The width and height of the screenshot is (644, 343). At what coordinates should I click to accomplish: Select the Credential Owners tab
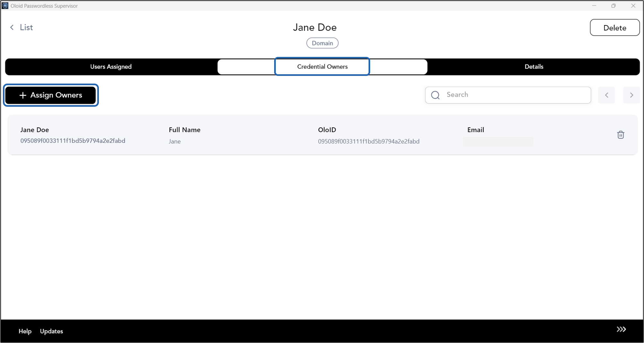point(322,67)
